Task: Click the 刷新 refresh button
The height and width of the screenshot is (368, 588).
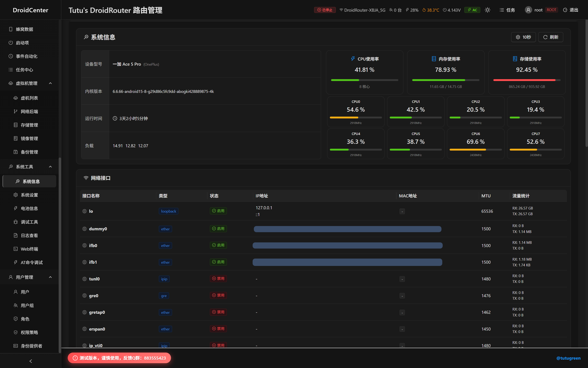Action: [551, 37]
